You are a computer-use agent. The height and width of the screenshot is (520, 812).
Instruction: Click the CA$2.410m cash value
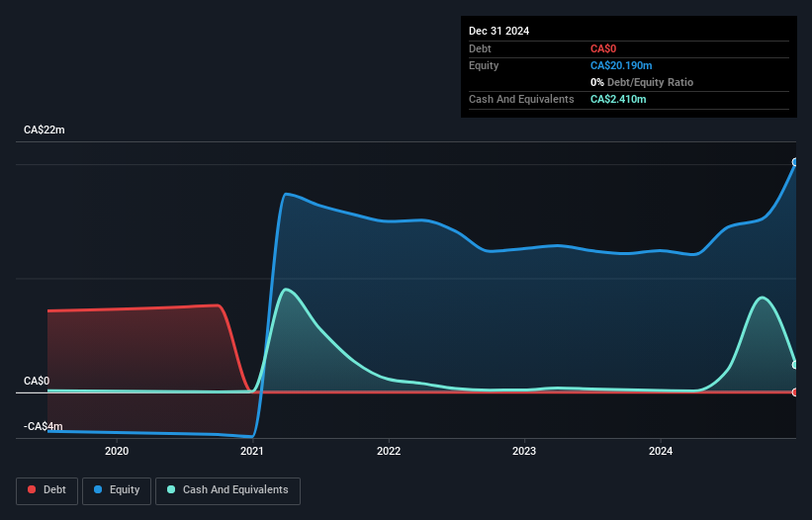[x=618, y=99]
